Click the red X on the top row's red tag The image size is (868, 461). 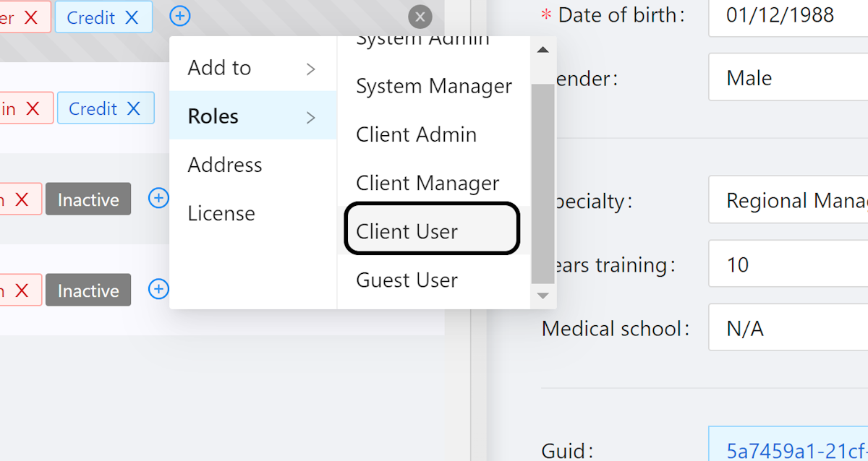pyautogui.click(x=30, y=17)
